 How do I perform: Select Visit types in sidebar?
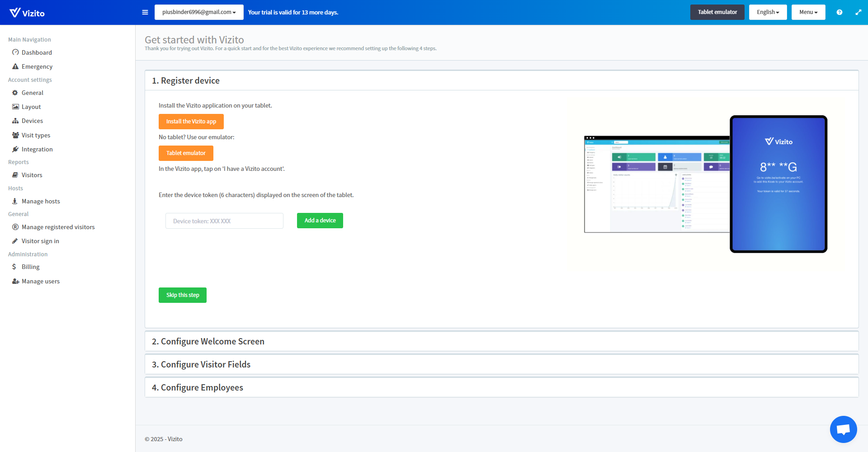tap(36, 135)
